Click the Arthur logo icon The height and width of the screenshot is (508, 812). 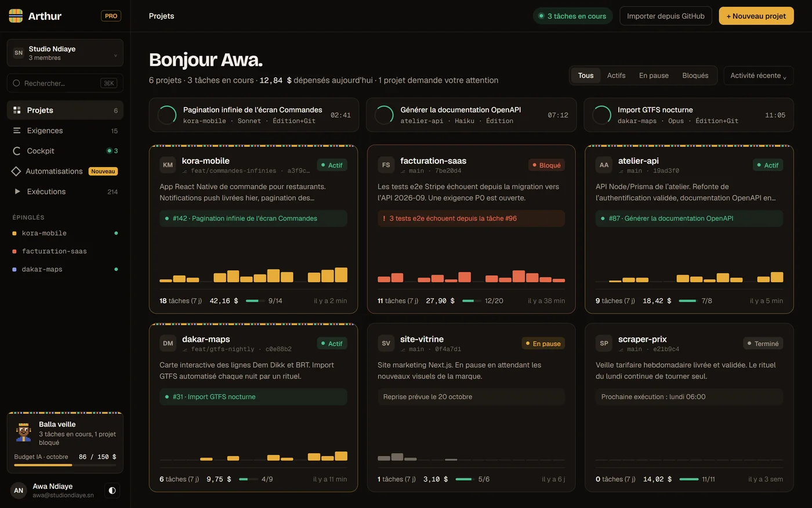point(16,16)
